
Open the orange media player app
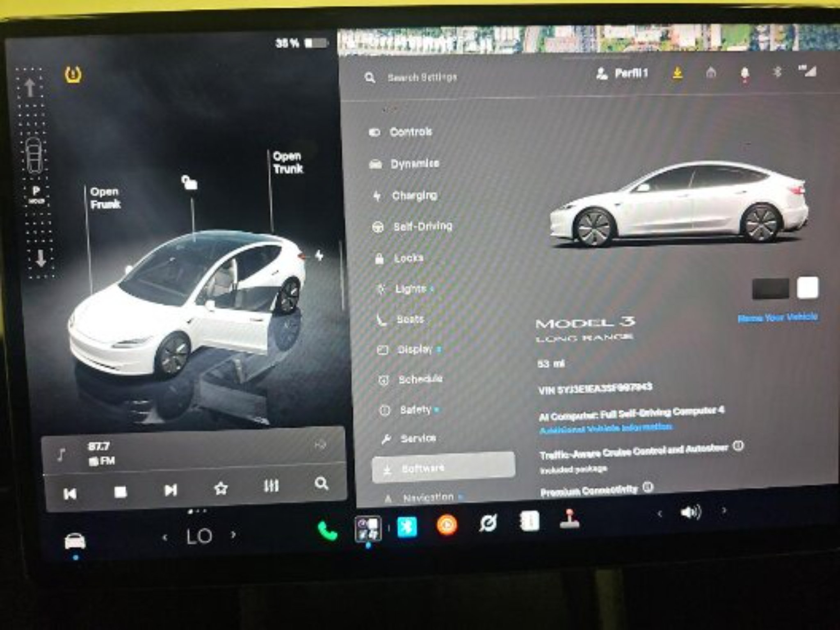tap(447, 525)
